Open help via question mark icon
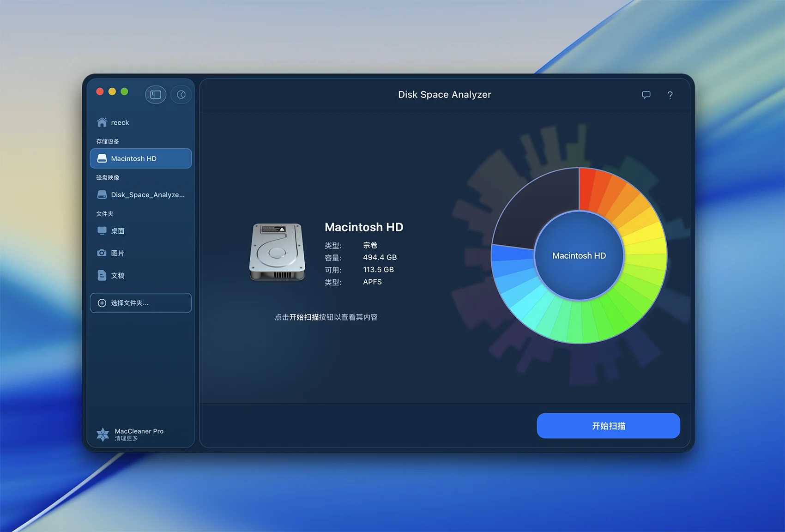The width and height of the screenshot is (785, 532). [x=670, y=95]
